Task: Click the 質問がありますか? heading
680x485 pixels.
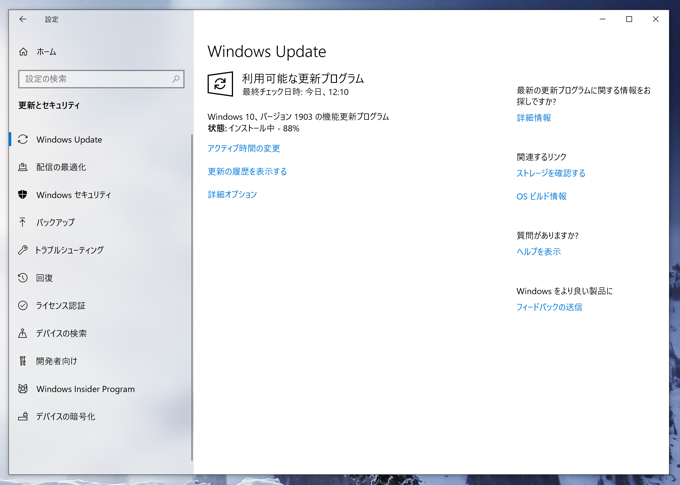Action: [547, 236]
